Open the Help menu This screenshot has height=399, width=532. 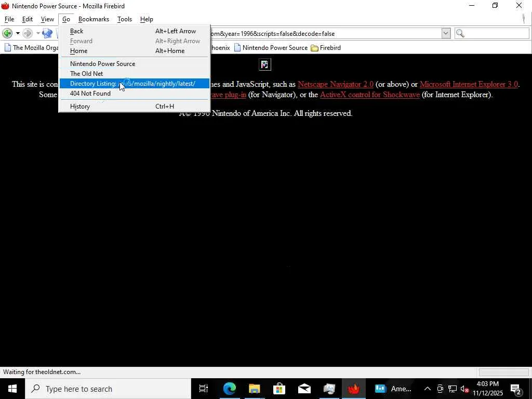coord(147,19)
